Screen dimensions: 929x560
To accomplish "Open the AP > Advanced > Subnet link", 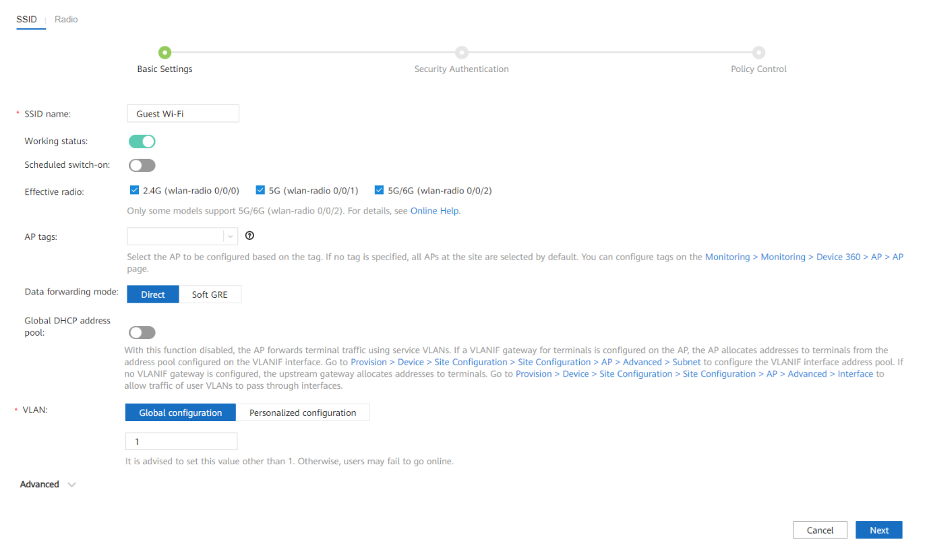I will (526, 362).
